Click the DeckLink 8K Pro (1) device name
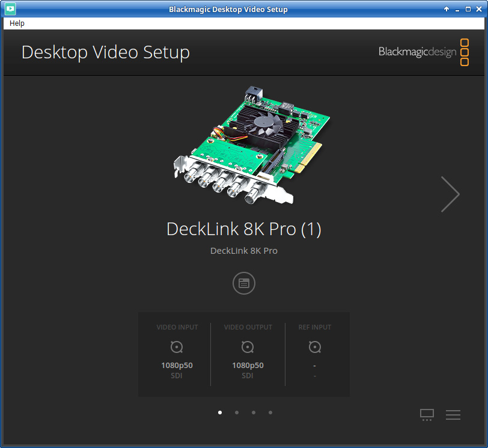The width and height of the screenshot is (488, 448). [244, 229]
